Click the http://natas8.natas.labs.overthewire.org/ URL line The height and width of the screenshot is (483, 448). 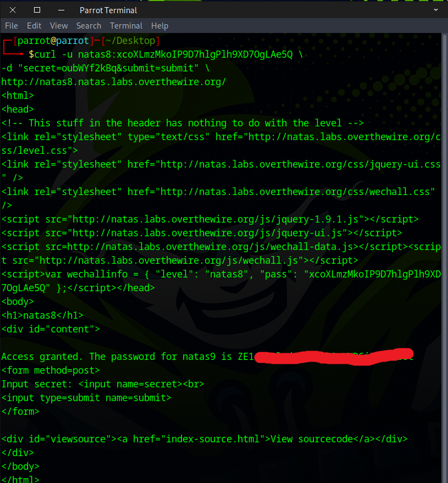[114, 82]
